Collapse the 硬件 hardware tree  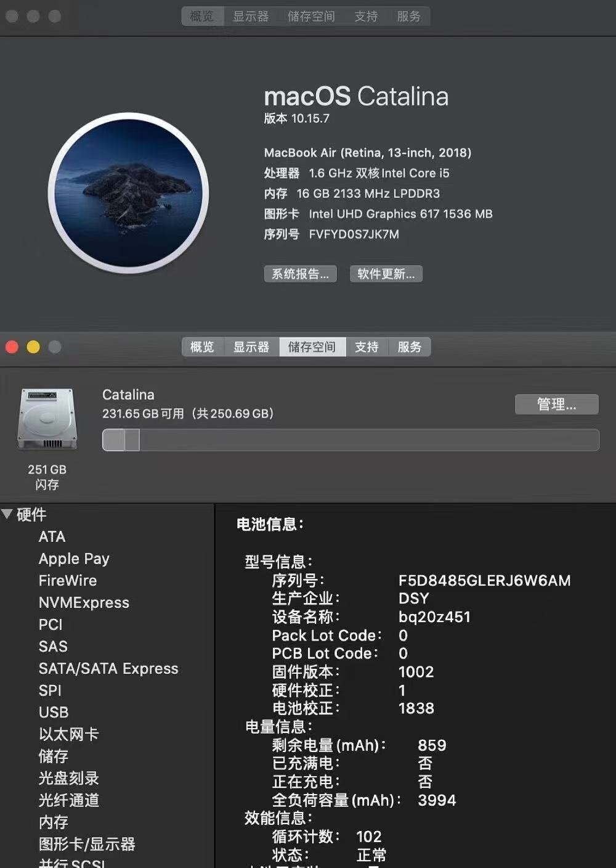[7, 514]
